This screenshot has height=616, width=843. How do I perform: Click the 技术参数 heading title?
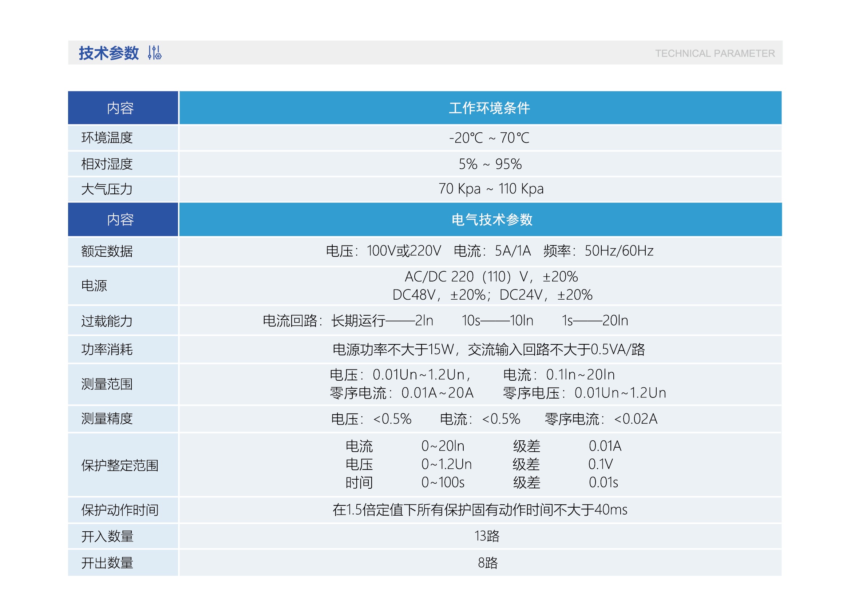point(108,53)
